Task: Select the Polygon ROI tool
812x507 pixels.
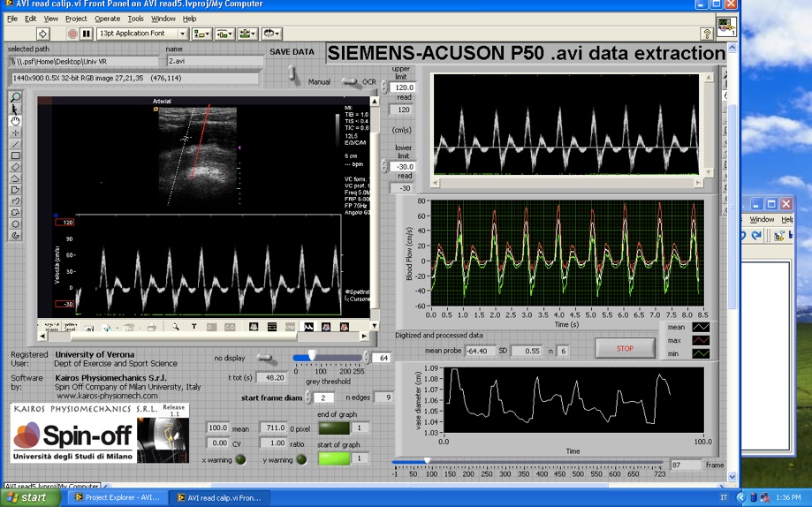Action: pos(16,190)
